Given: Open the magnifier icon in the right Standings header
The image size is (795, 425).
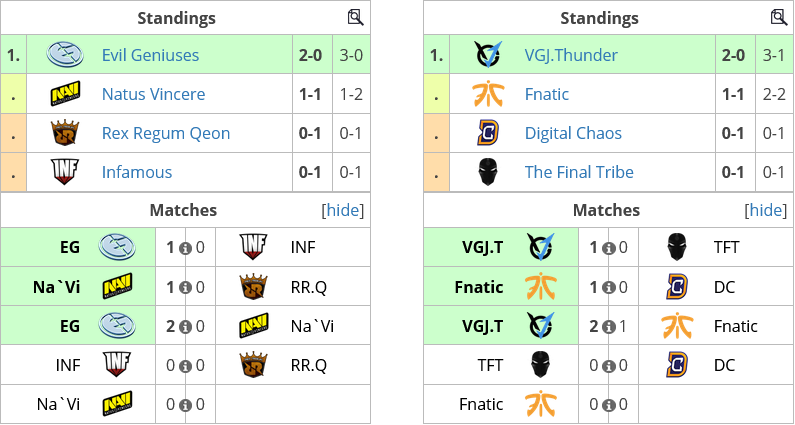Looking at the screenshot, I should point(778,17).
